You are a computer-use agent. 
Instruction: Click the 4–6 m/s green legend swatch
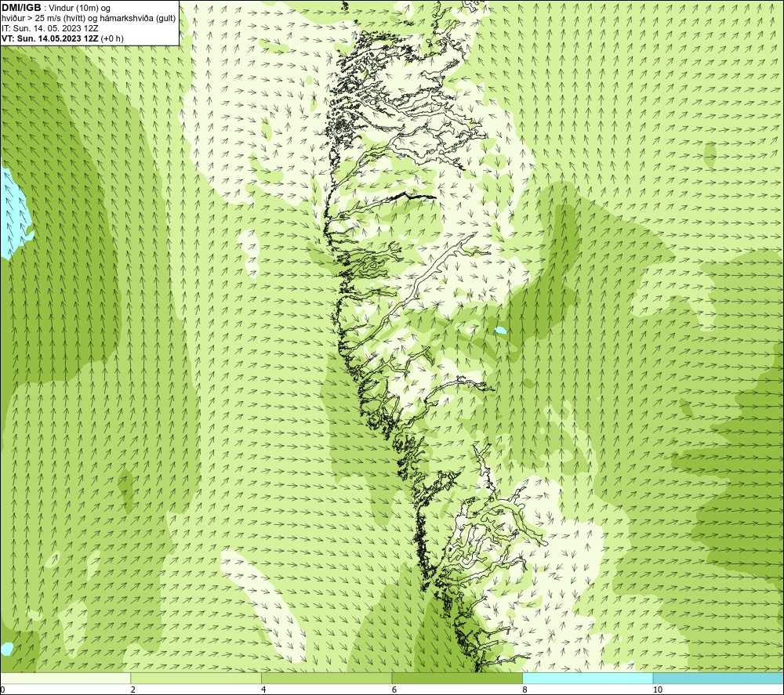(x=326, y=679)
